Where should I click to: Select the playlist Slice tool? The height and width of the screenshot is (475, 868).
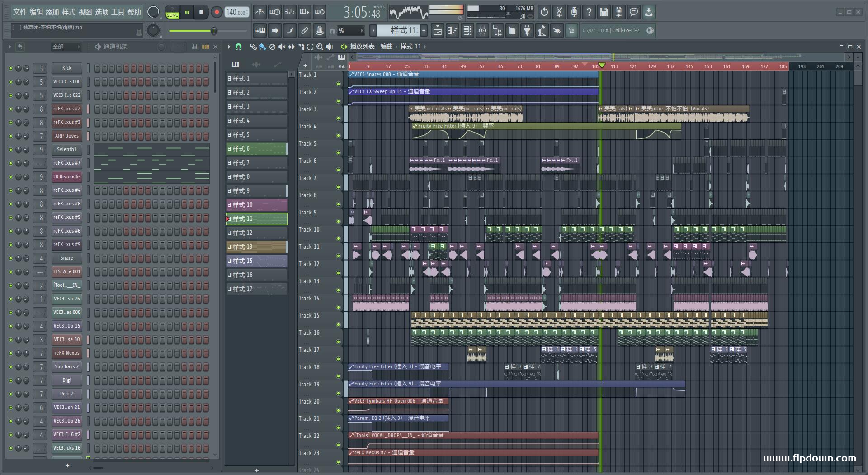(301, 47)
